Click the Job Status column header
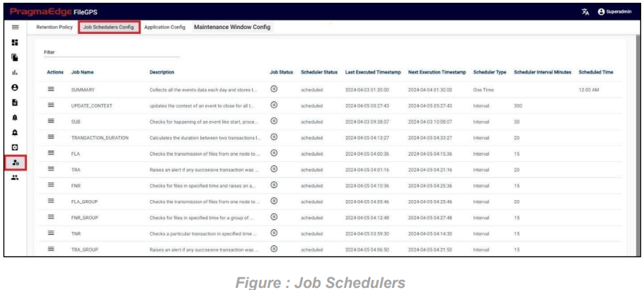 (282, 72)
